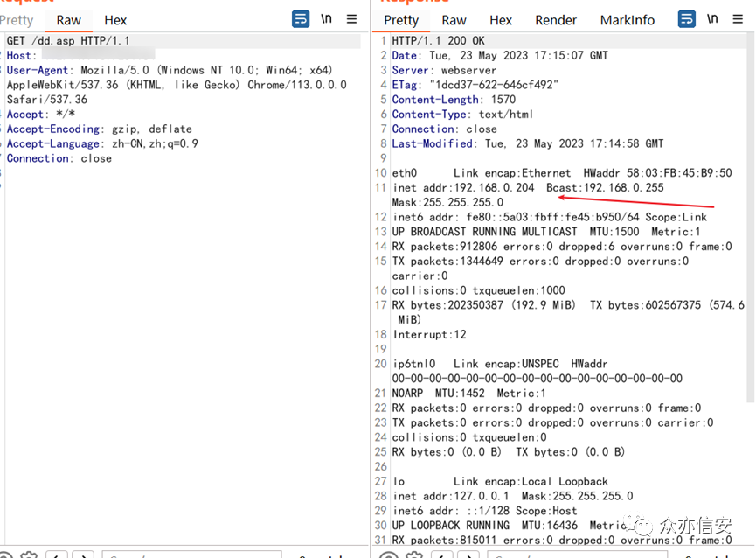Toggle word wrap icon in Request panel

click(x=301, y=19)
